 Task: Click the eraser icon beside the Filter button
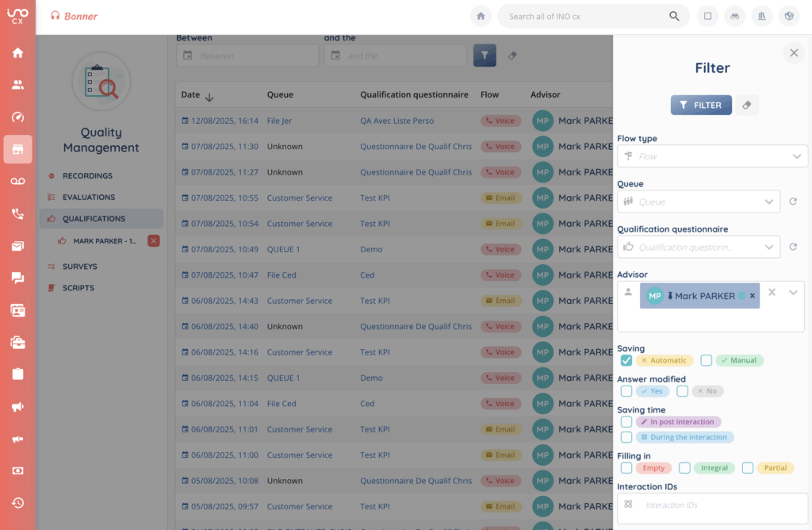747,105
